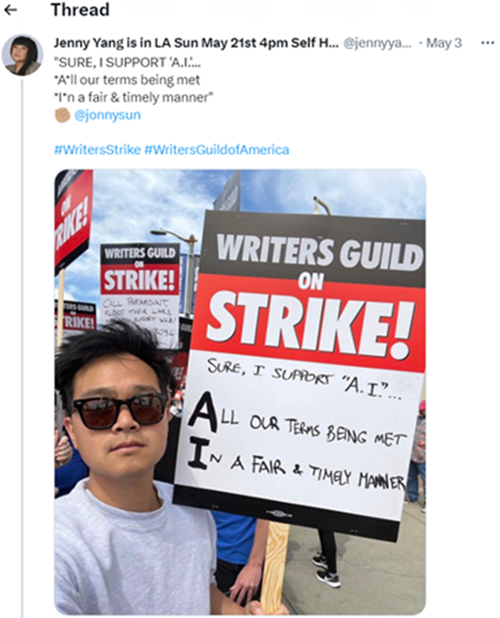This screenshot has height=618, width=500.
Task: Open Jenny Yang's round profile avatar
Action: [22, 55]
